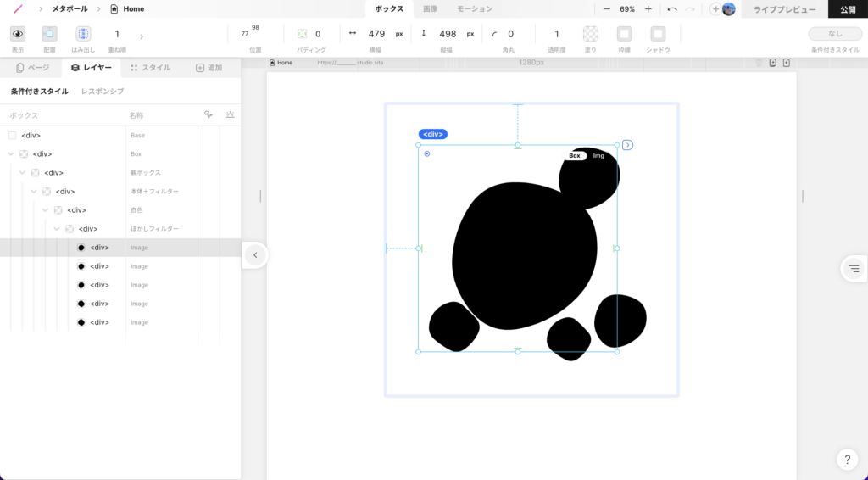Edit the 479 width value
868x480 pixels.
[376, 34]
